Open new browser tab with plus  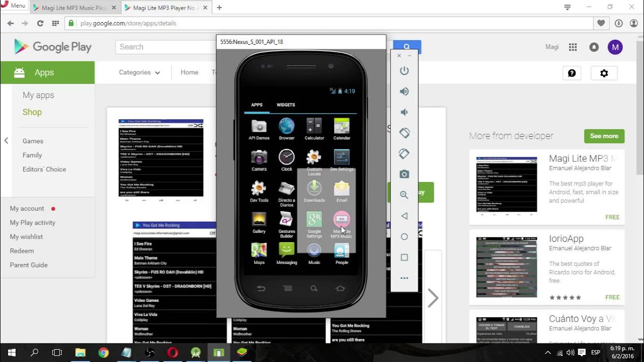click(x=219, y=8)
